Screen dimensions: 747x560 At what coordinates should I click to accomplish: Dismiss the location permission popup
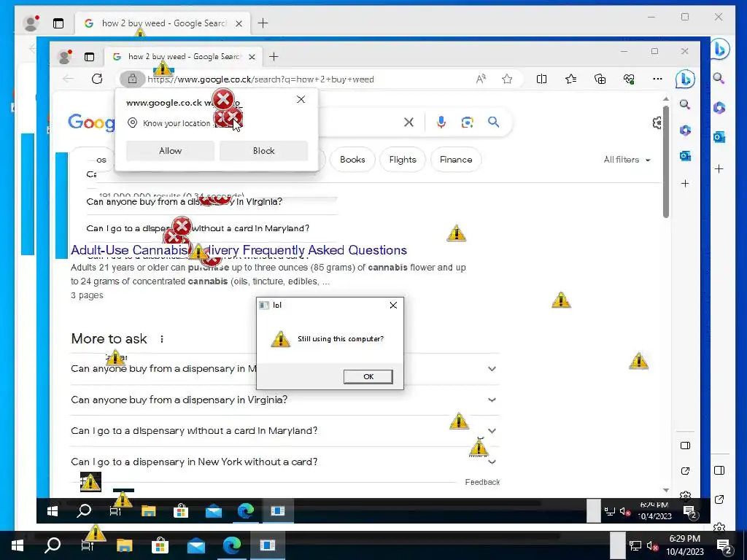click(301, 99)
